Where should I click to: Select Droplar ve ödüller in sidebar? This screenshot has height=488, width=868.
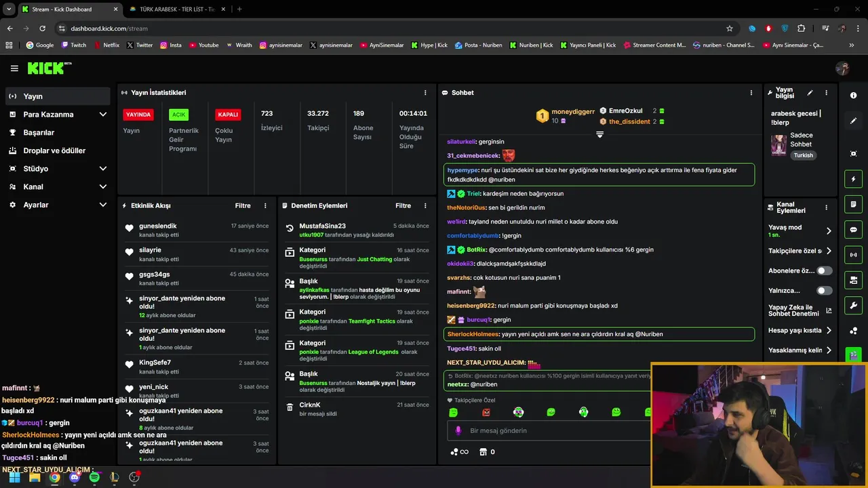click(58, 150)
